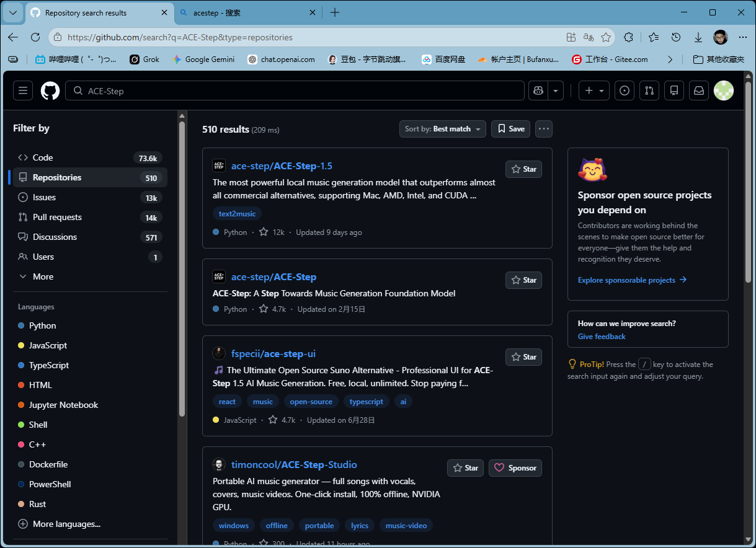The height and width of the screenshot is (548, 756).
Task: Go back with browser back arrow
Action: click(13, 37)
